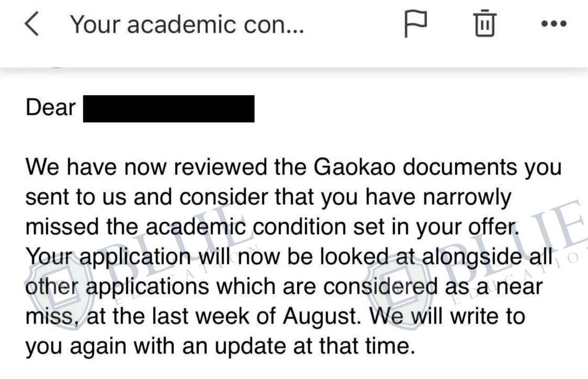Screen dimensions: 588x379
Task: Tap the word 'Gaokao' in the message
Action: (354, 167)
